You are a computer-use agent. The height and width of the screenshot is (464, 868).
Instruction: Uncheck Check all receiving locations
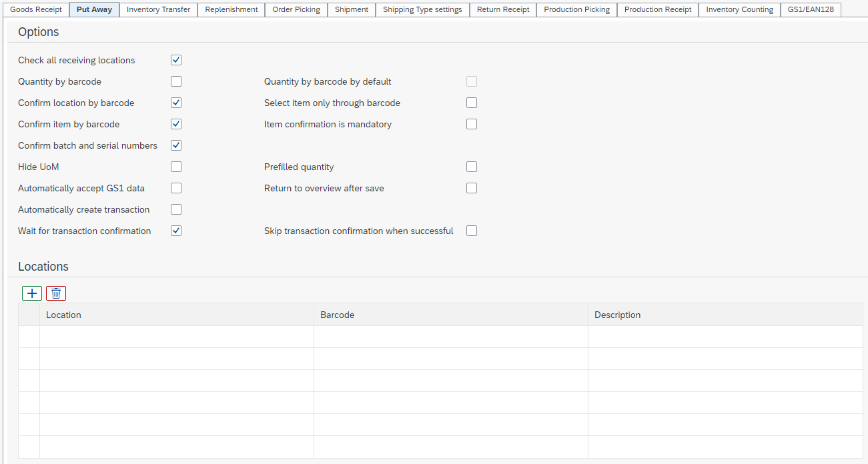coord(176,60)
